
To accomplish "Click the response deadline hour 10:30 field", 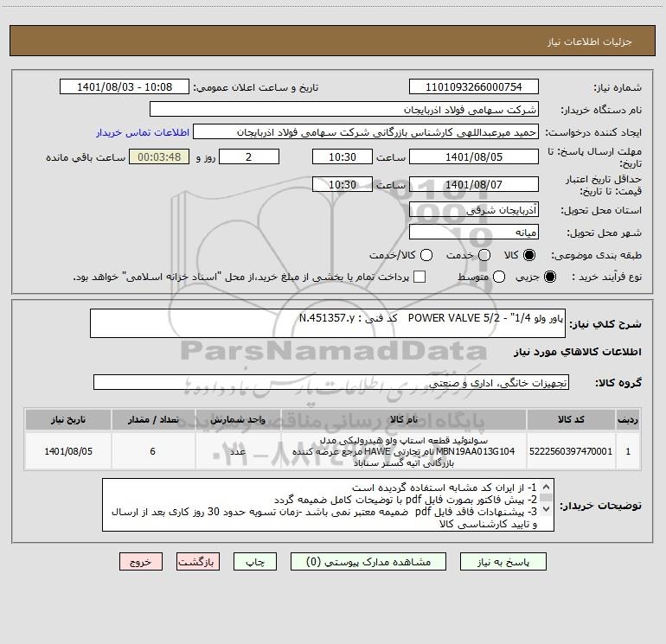I will [343, 156].
